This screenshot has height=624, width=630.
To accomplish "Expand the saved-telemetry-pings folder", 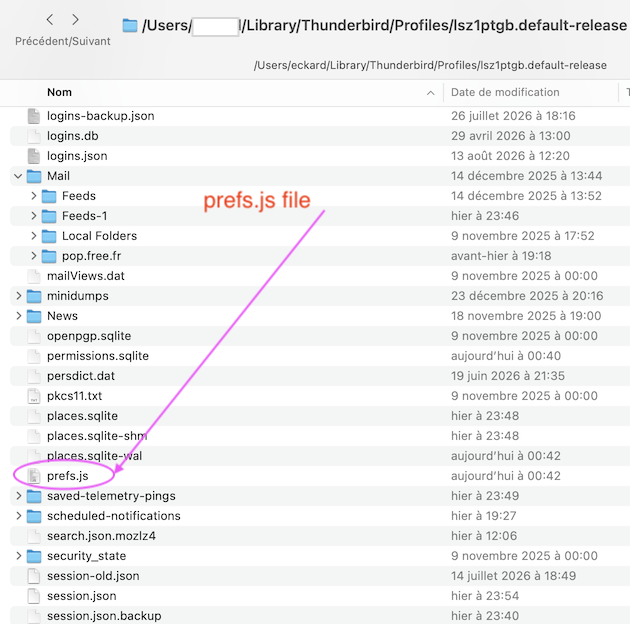I will pyautogui.click(x=18, y=496).
